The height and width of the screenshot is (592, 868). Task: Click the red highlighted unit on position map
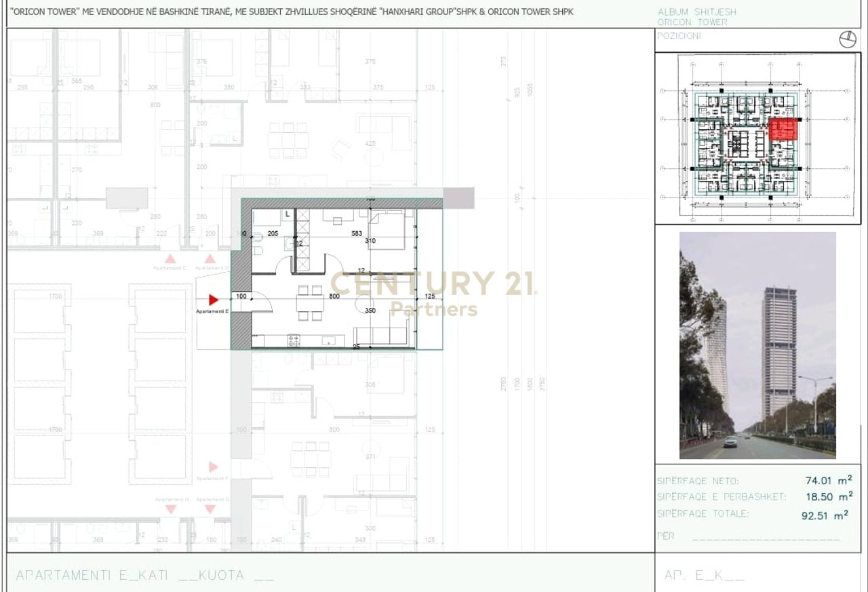coord(783,128)
